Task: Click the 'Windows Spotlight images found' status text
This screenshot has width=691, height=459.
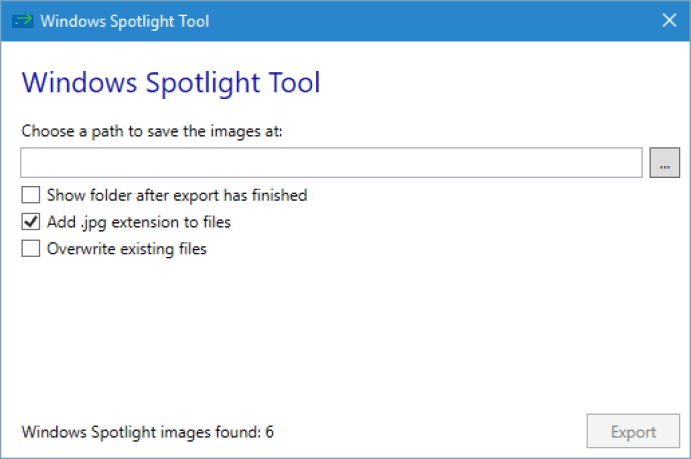Action: point(141,432)
